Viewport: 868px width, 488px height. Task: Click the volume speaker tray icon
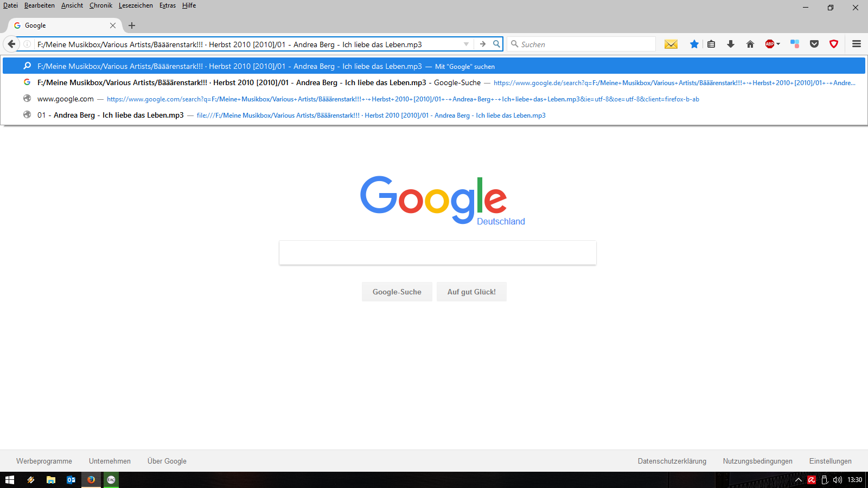pyautogui.click(x=838, y=480)
